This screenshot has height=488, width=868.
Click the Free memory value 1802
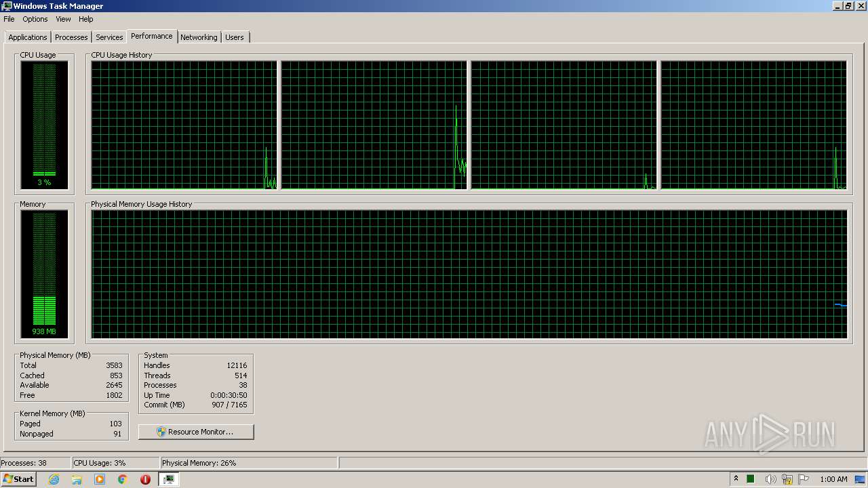114,395
